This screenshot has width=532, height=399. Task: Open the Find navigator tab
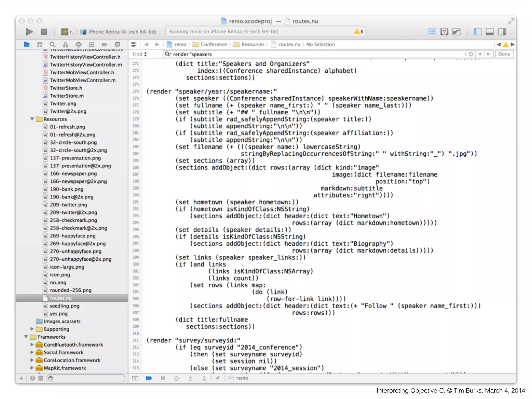pos(52,44)
